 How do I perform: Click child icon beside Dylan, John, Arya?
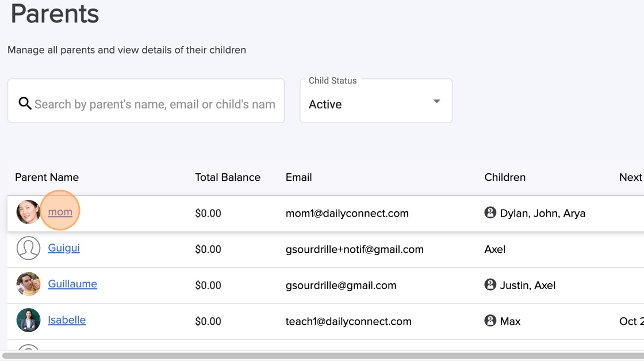(x=490, y=213)
